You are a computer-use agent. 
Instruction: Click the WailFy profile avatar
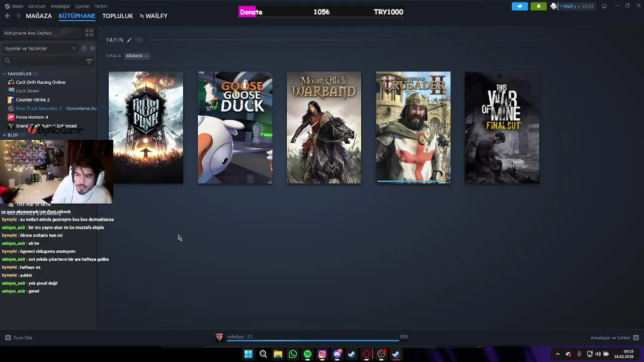554,6
